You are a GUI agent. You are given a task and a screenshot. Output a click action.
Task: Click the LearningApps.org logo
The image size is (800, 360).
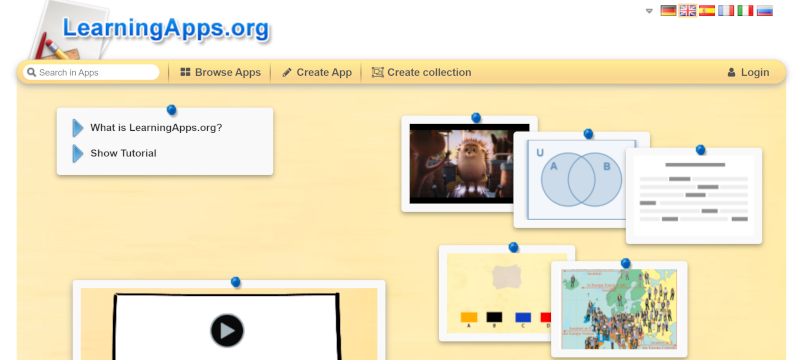pyautogui.click(x=165, y=28)
